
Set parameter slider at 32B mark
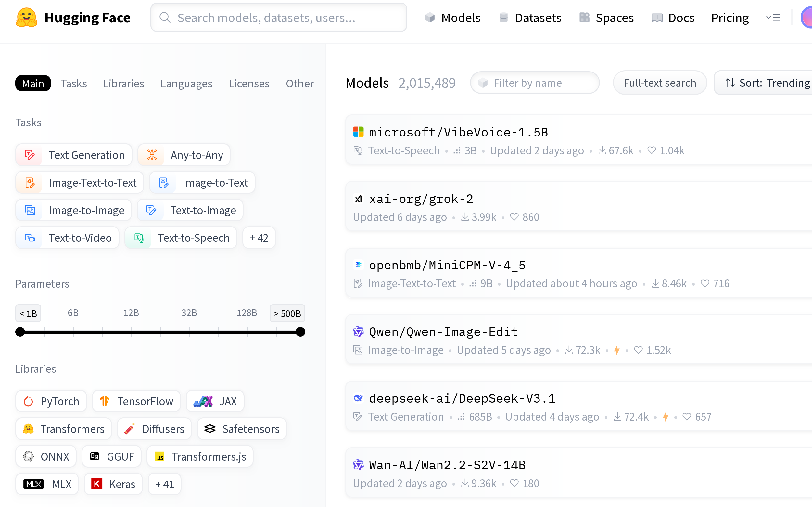point(190,331)
